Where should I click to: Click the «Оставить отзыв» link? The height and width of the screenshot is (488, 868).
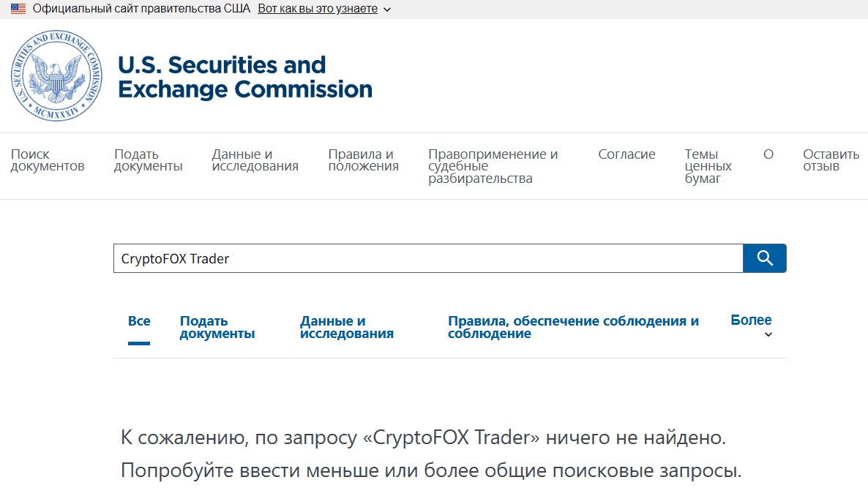pos(831,160)
